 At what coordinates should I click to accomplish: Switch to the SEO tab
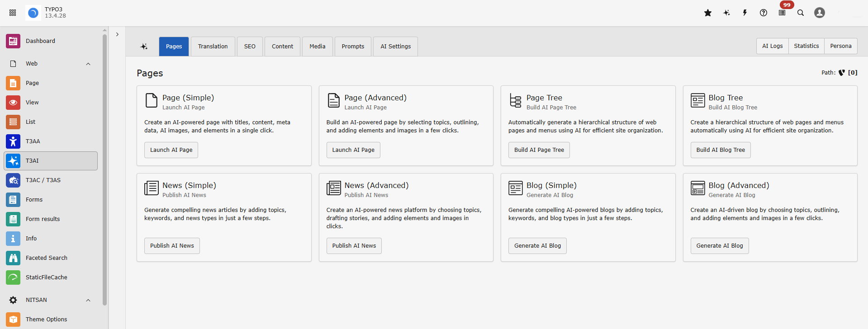coord(250,47)
